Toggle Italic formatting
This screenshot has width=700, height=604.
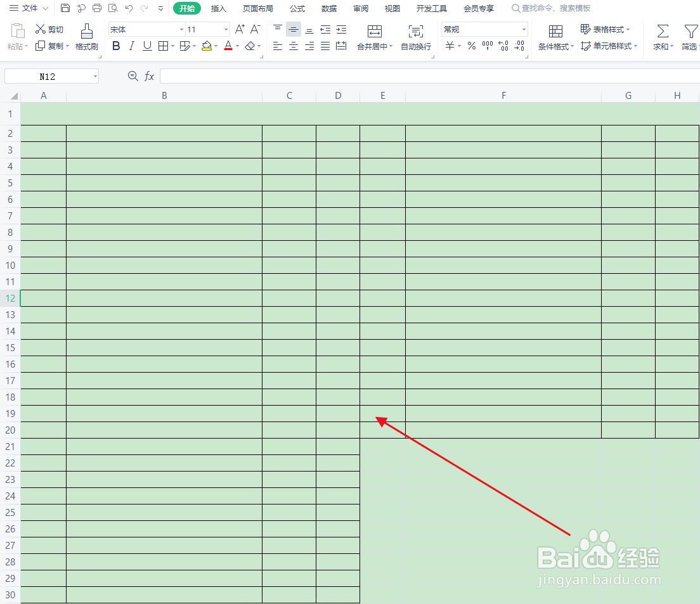click(x=132, y=46)
